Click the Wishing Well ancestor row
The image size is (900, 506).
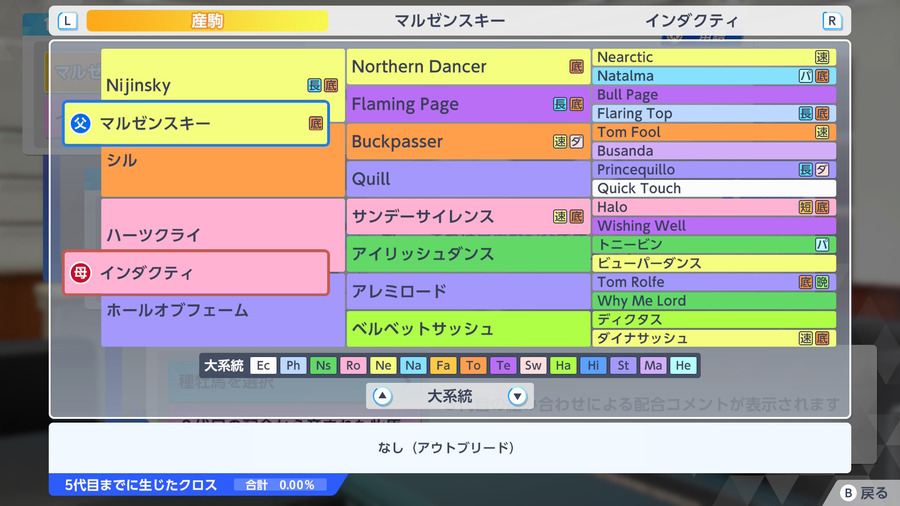coord(714,226)
